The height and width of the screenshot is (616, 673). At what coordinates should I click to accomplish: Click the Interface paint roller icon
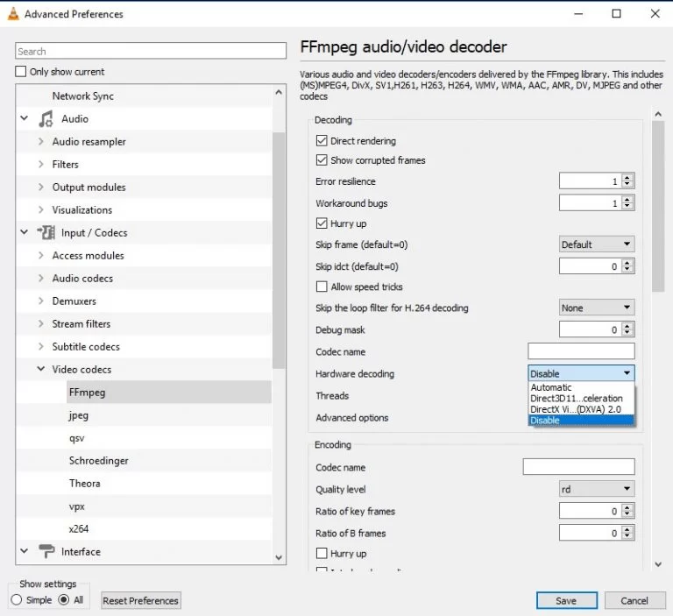(x=46, y=552)
